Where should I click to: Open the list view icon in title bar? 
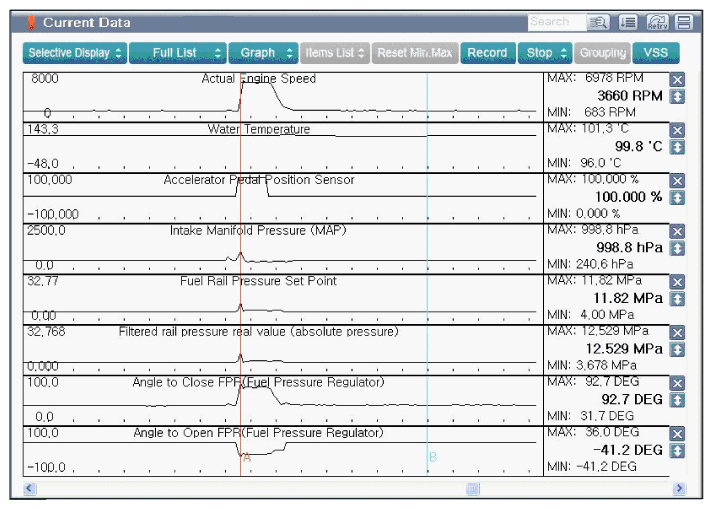point(628,22)
